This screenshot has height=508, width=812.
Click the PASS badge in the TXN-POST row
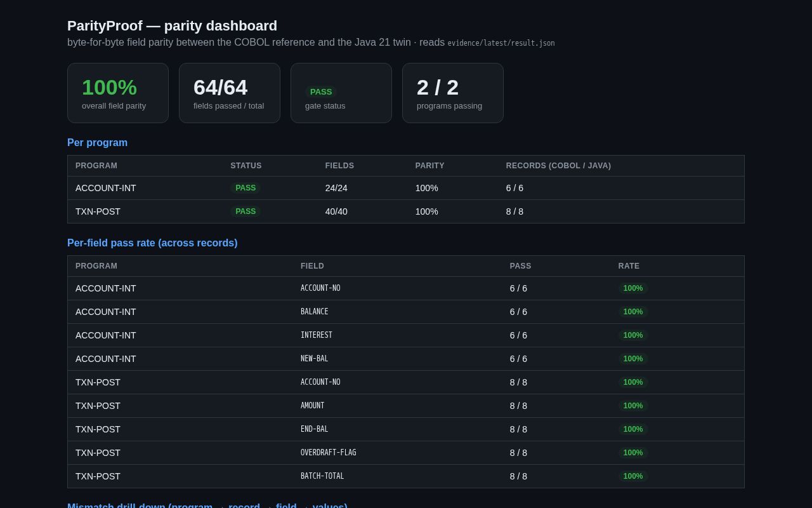(x=246, y=211)
